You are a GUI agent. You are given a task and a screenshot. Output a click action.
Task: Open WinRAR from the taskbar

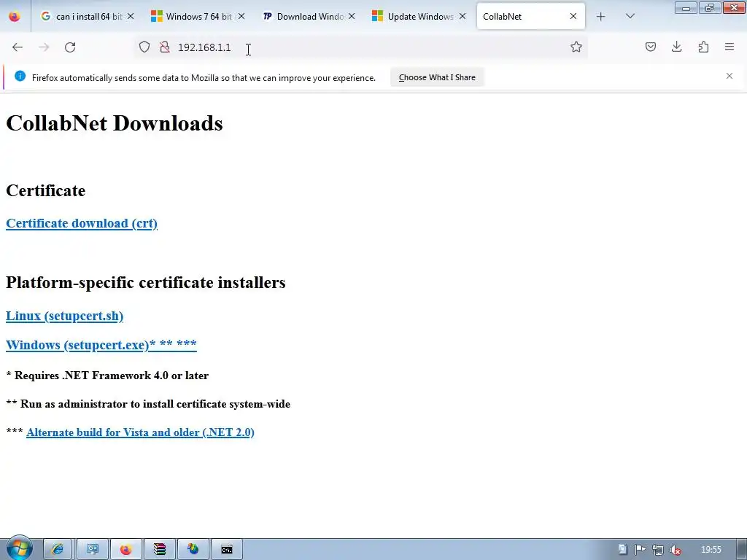[160, 550]
